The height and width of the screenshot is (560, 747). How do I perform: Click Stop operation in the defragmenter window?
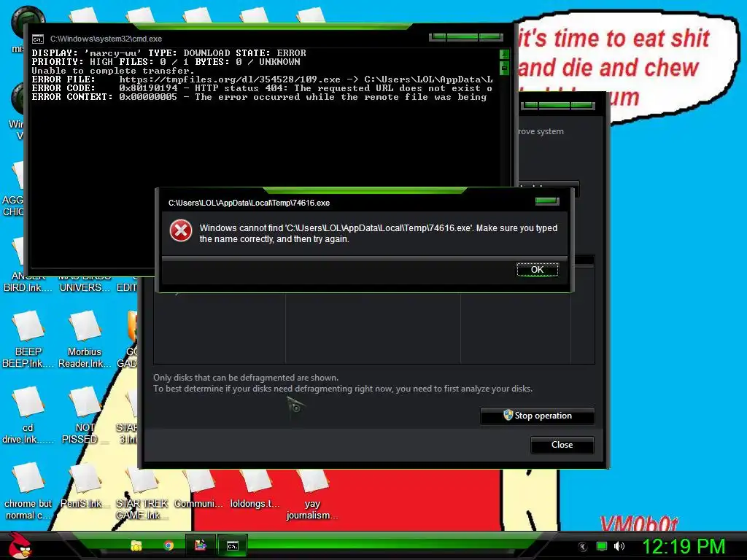(538, 416)
